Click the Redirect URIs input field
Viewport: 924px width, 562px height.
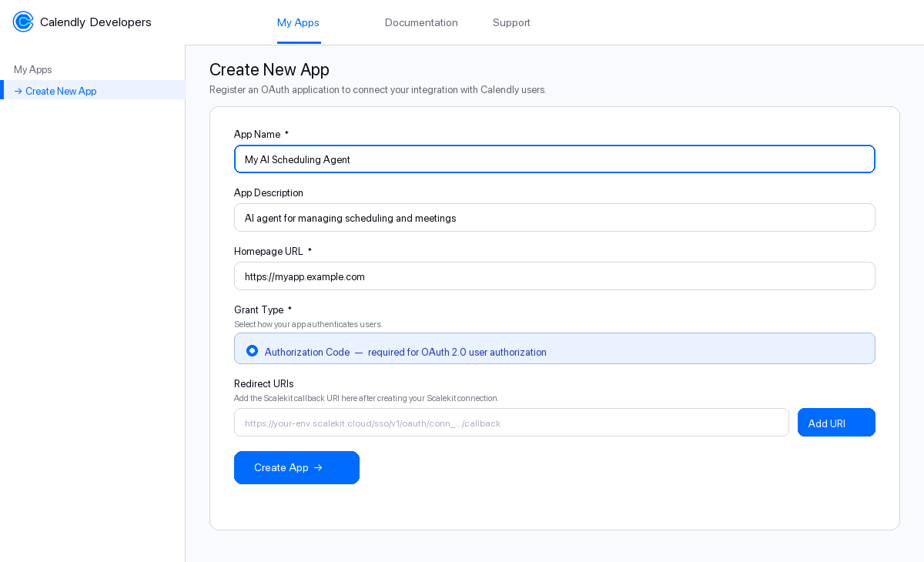pos(511,422)
